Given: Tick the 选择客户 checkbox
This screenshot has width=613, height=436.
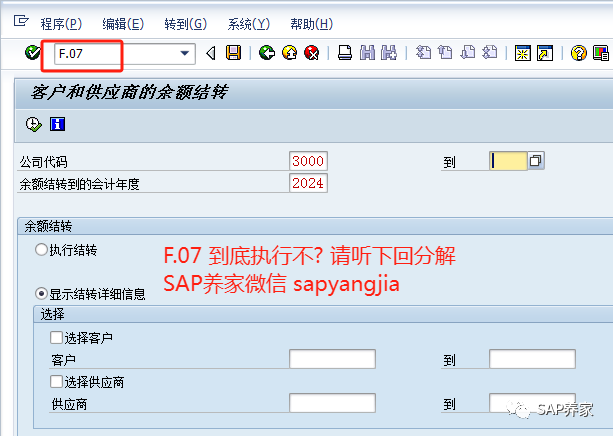Looking at the screenshot, I should coord(56,337).
